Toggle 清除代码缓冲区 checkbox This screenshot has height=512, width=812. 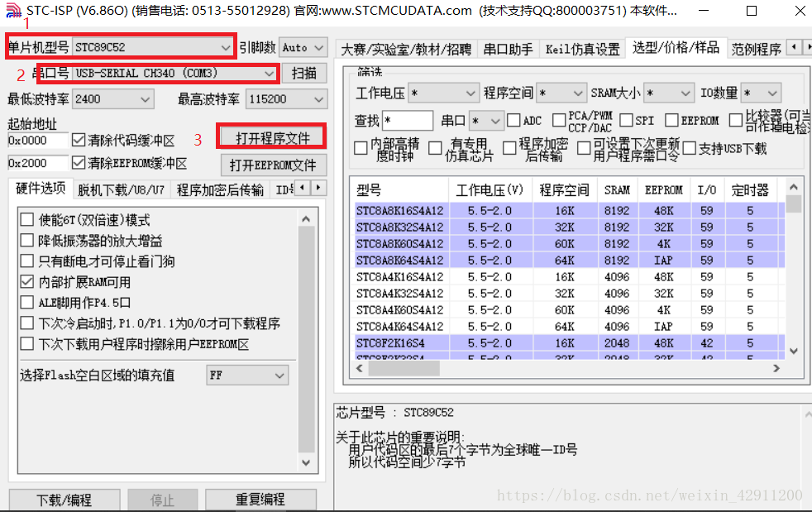(79, 140)
